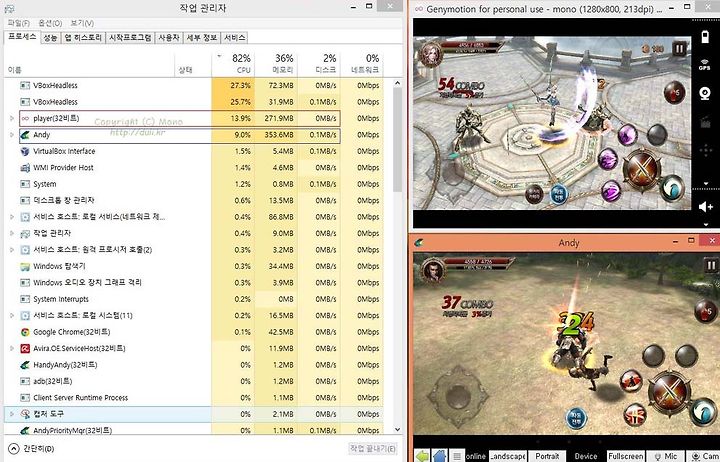This screenshot has width=720, height=462.
Task: Open the 보기(V) menu
Action: click(x=82, y=23)
